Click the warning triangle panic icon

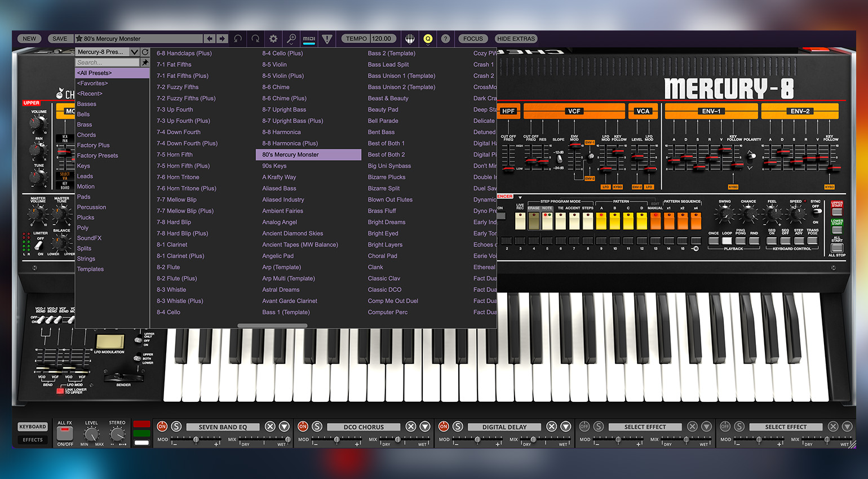pos(327,39)
